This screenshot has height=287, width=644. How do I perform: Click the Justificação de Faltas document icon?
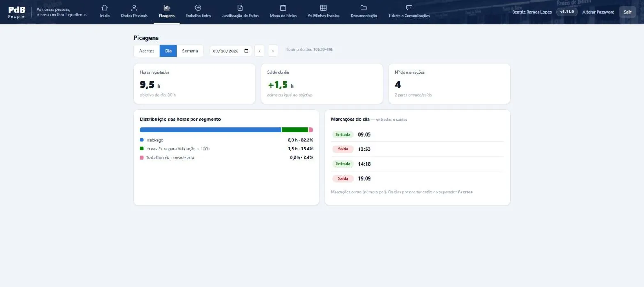240,7
